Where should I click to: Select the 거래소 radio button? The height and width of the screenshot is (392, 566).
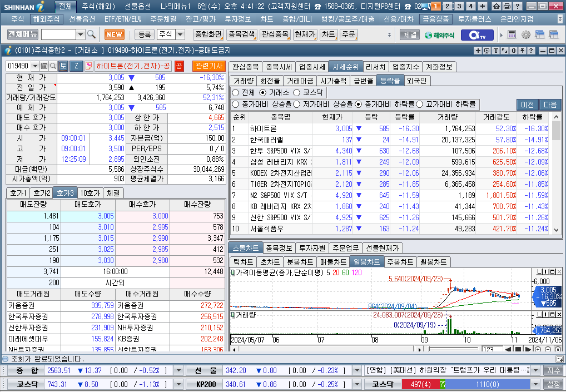pyautogui.click(x=263, y=93)
